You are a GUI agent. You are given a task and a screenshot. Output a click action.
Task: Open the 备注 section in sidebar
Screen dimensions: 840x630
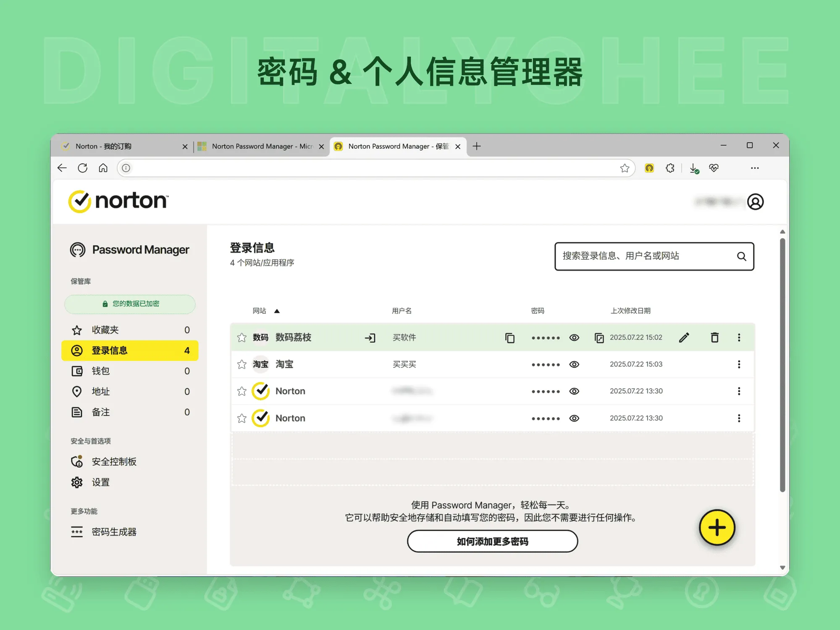point(100,412)
